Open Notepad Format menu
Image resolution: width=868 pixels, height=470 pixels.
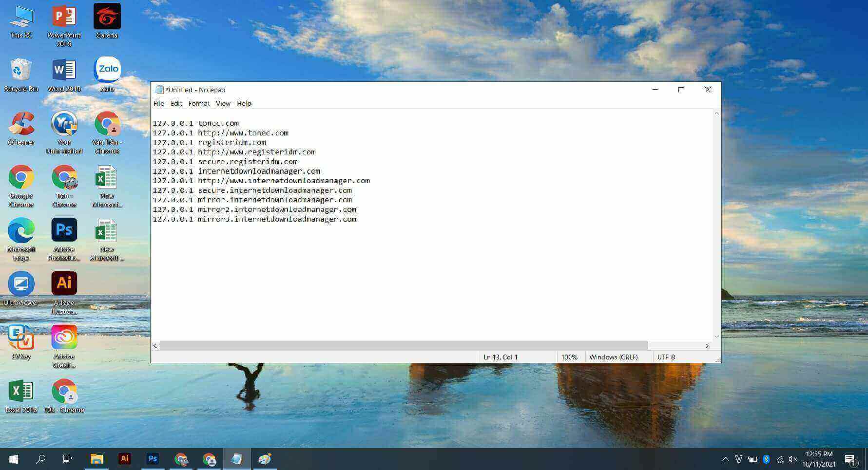click(x=199, y=103)
